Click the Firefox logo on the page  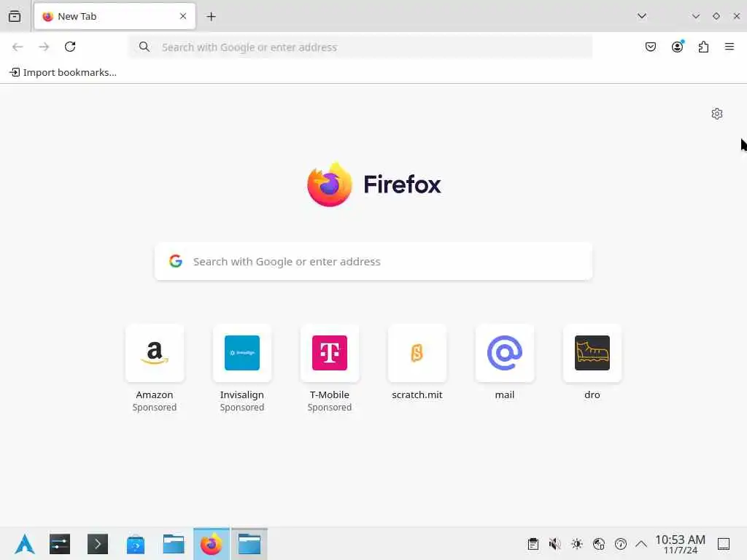click(374, 184)
